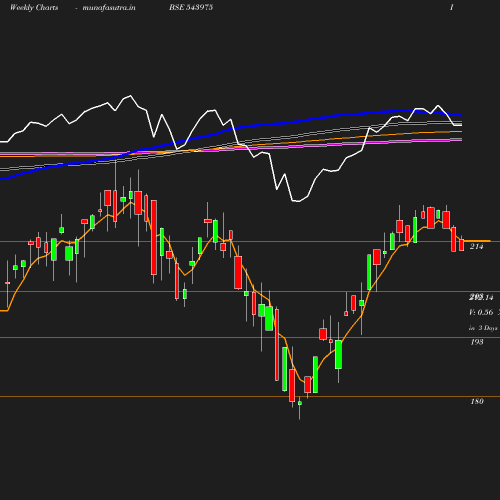Click the 180 price level label
500x500 pixels.
(477, 401)
